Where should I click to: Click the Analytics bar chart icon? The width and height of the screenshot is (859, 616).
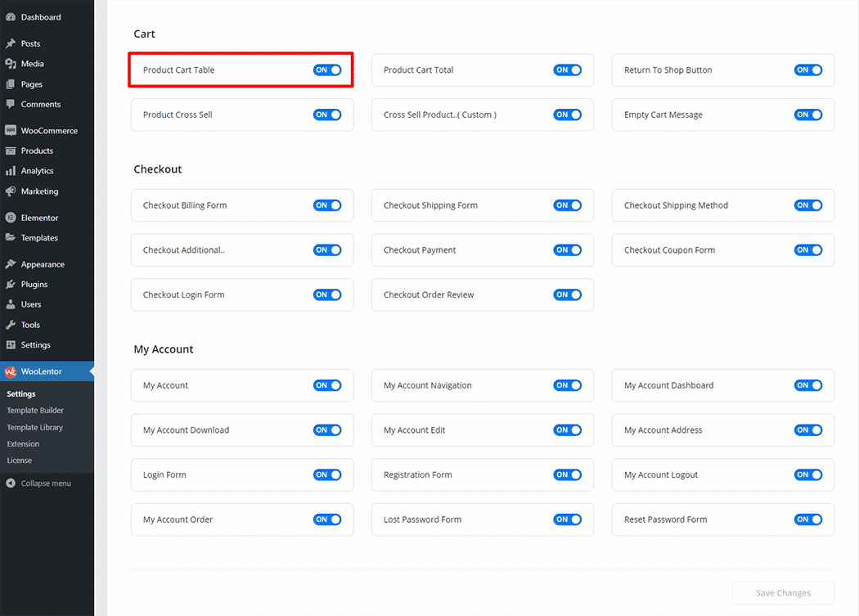click(x=11, y=171)
